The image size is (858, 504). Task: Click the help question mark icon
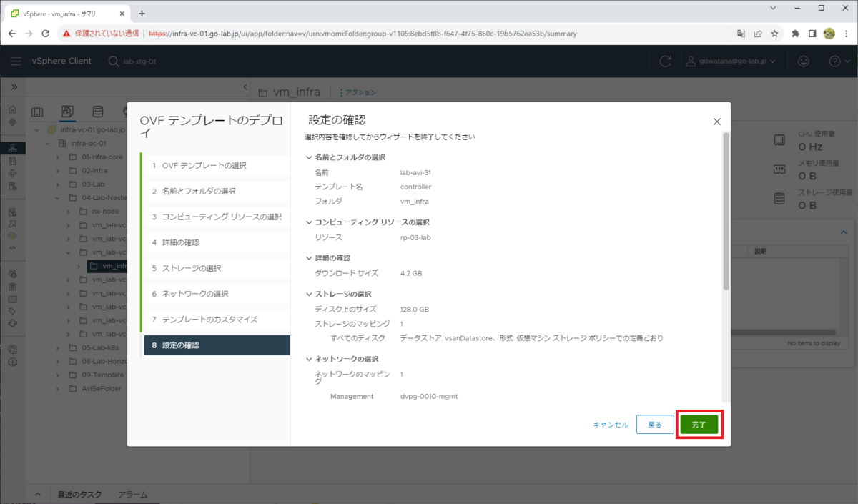click(x=834, y=61)
